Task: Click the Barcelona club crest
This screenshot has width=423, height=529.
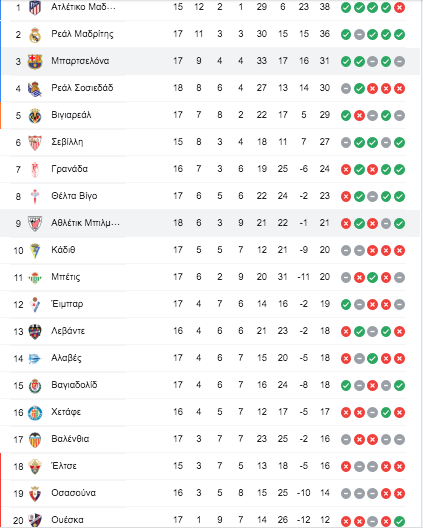Action: pos(35,62)
